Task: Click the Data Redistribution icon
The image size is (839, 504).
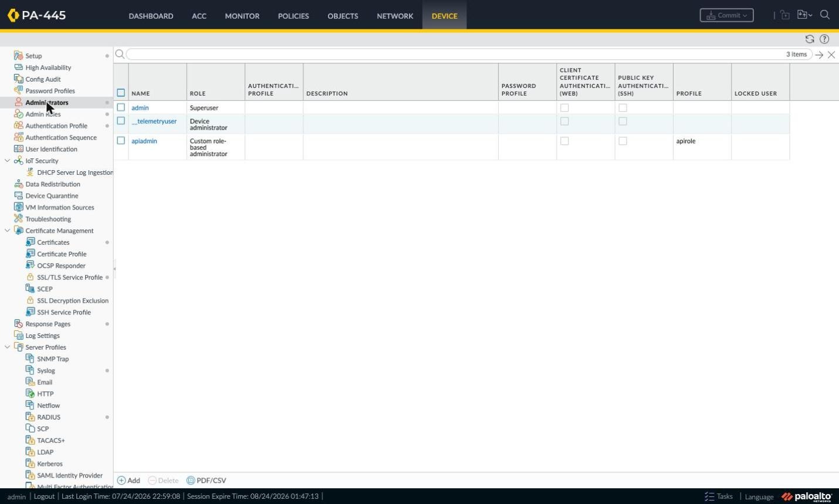Action: click(18, 184)
